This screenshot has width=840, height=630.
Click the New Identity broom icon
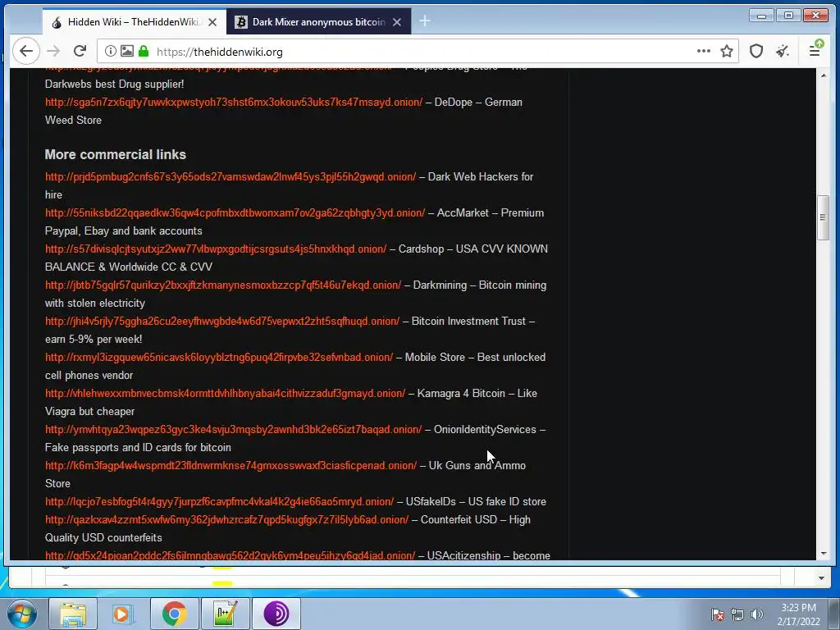click(783, 52)
